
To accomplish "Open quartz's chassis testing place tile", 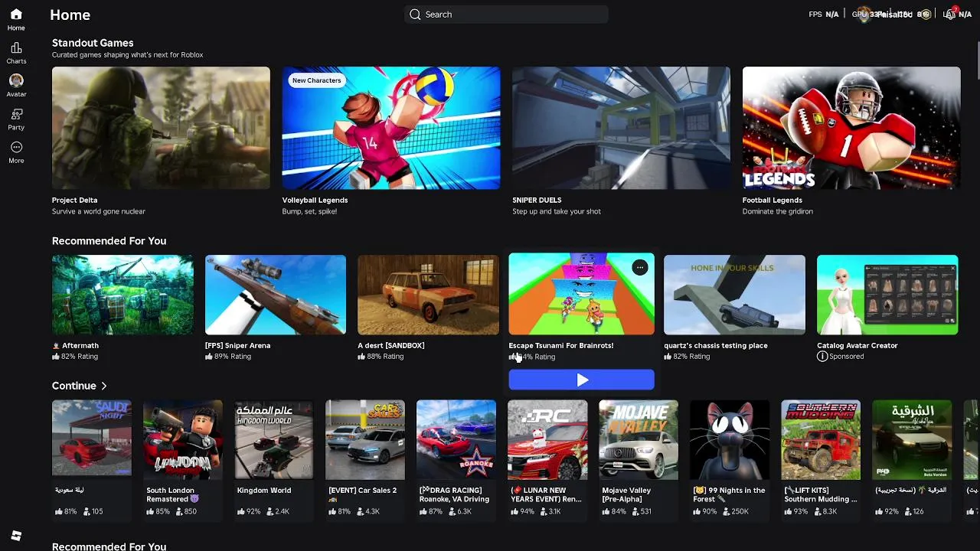I will pos(734,295).
